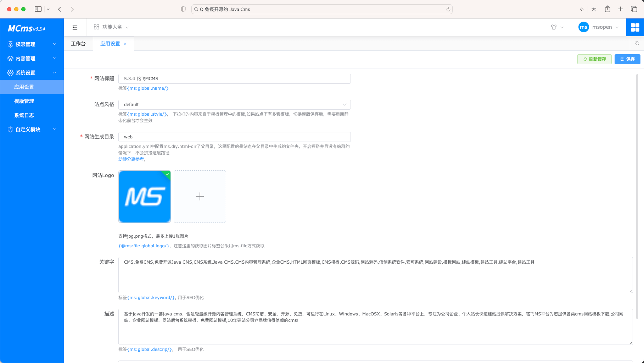Open the 动静分离参考 link
The image size is (644, 363).
click(131, 159)
